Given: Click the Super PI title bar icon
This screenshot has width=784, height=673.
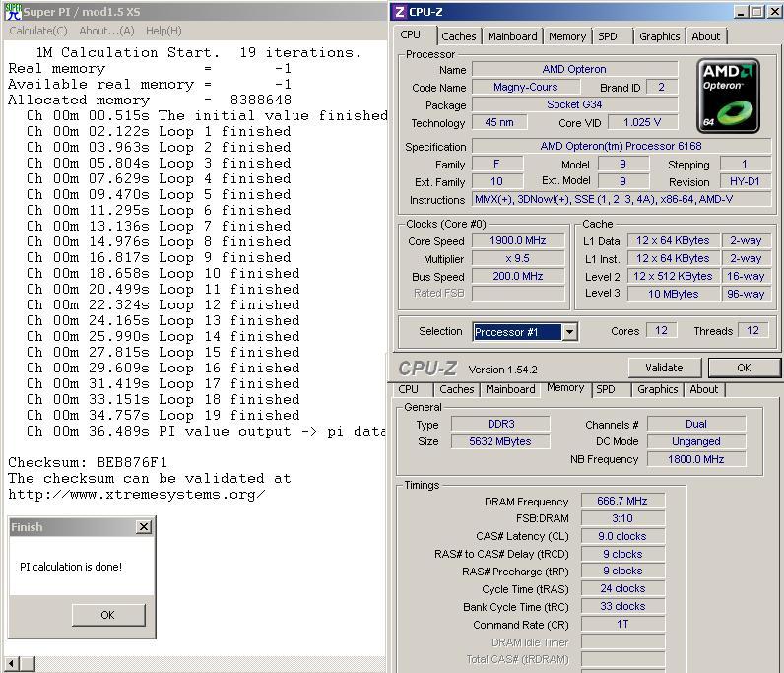Looking at the screenshot, I should coord(13,11).
